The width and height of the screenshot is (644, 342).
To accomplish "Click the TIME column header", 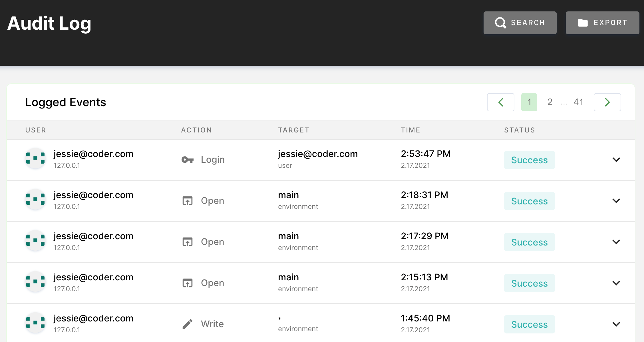I will point(410,130).
